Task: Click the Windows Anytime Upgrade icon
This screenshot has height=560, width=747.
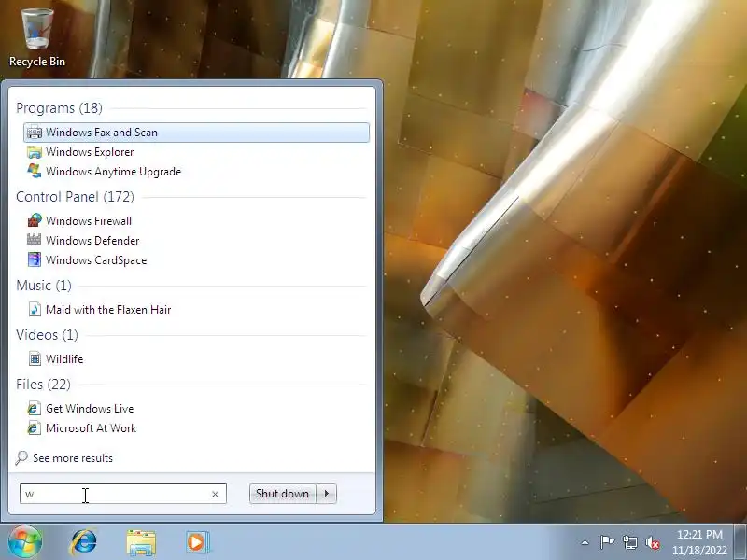Action: pos(35,172)
